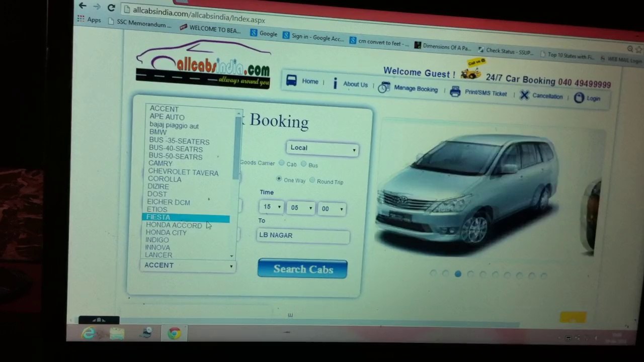Reload the page with the refresh icon
The width and height of the screenshot is (644, 362).
point(111,8)
